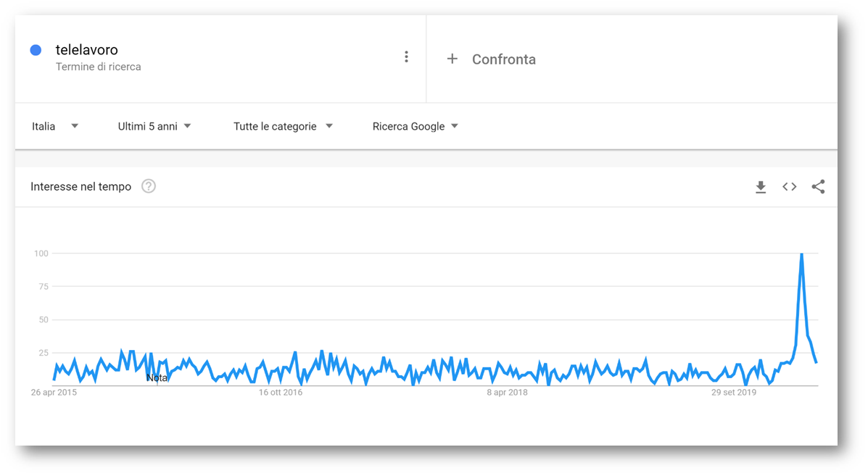Screen dimensions: 868x476
Task: Click the 29 set 2019 axis label
Action: coord(734,393)
